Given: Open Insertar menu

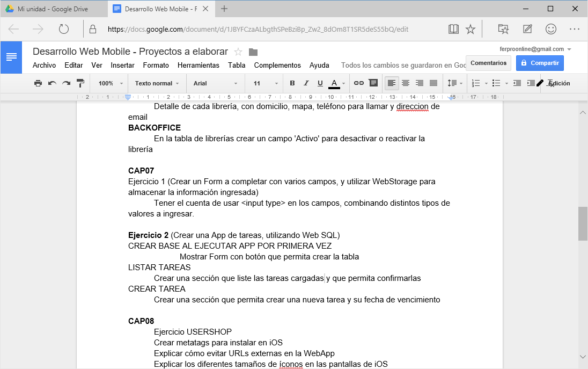Looking at the screenshot, I should tap(123, 66).
